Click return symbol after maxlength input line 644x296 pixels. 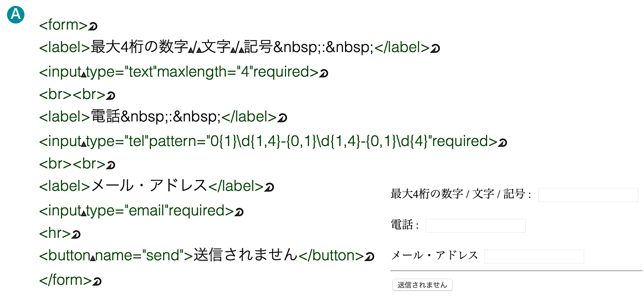pos(324,73)
